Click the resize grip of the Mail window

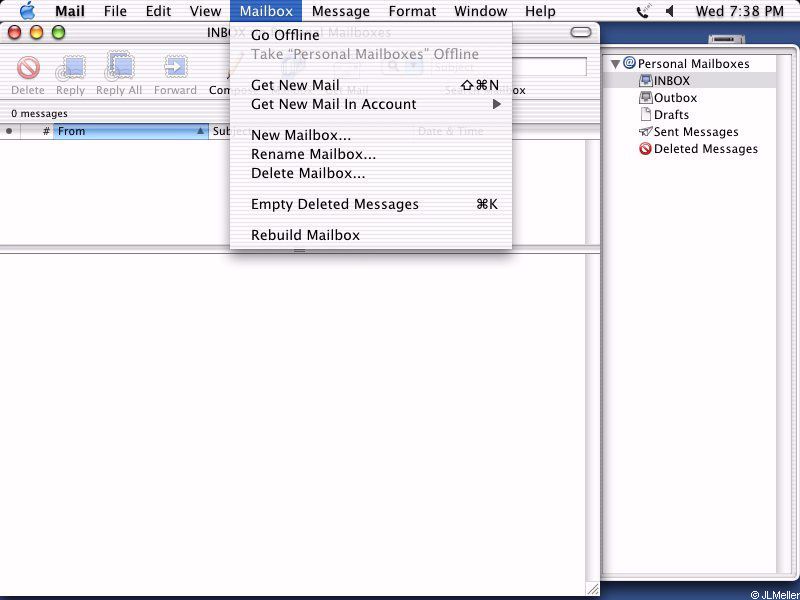coord(592,589)
